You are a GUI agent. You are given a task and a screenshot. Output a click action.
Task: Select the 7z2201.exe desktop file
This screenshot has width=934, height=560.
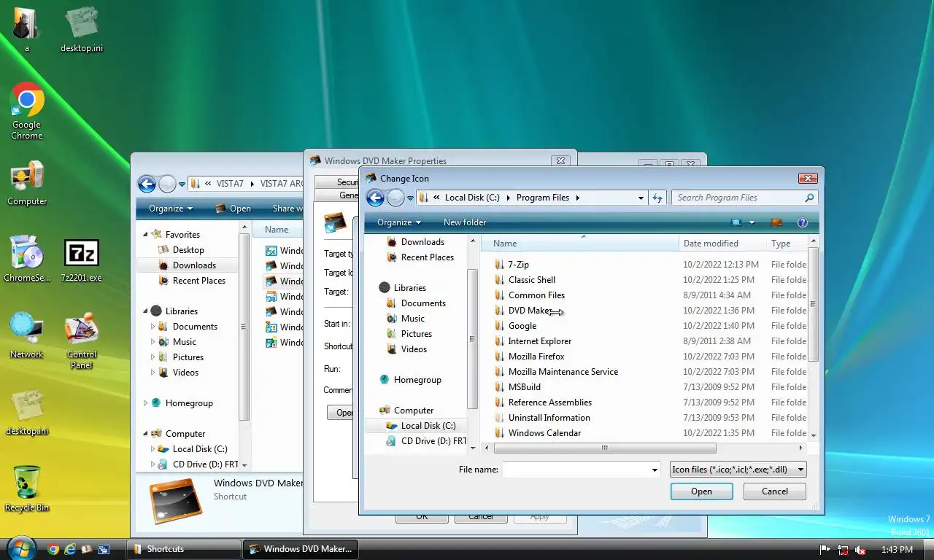[81, 261]
